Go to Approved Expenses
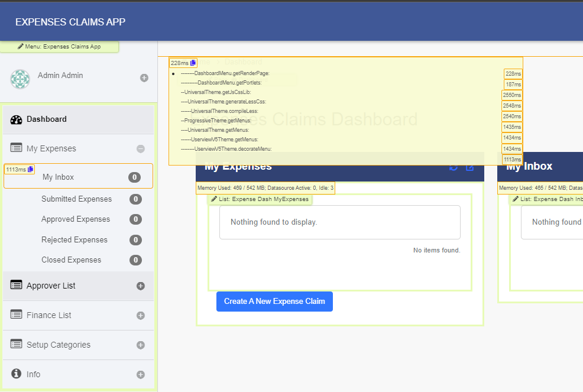The width and height of the screenshot is (583, 392). point(76,219)
